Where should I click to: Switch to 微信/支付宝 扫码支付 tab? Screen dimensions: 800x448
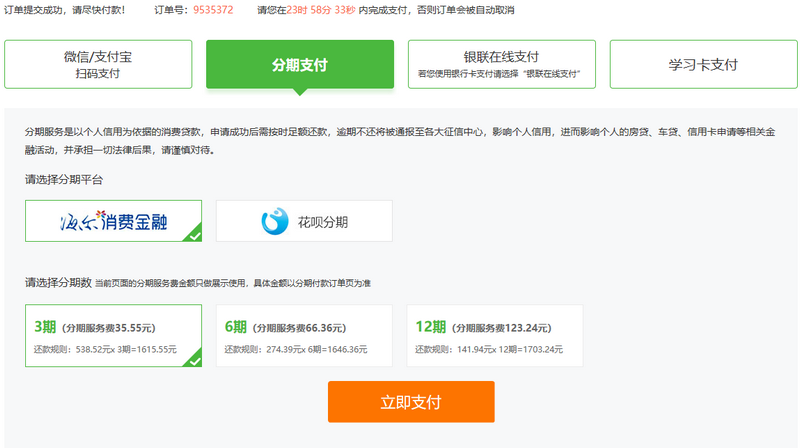98,64
